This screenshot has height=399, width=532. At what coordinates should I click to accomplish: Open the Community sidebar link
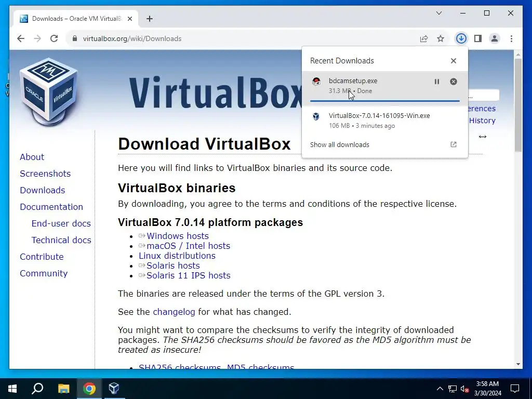coord(44,273)
